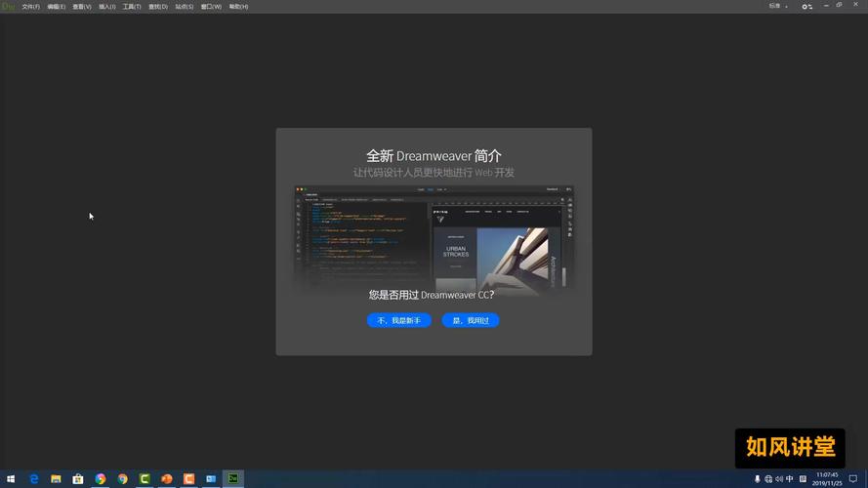
Task: Launch Microsoft Edge from the taskbar
Action: [34, 478]
